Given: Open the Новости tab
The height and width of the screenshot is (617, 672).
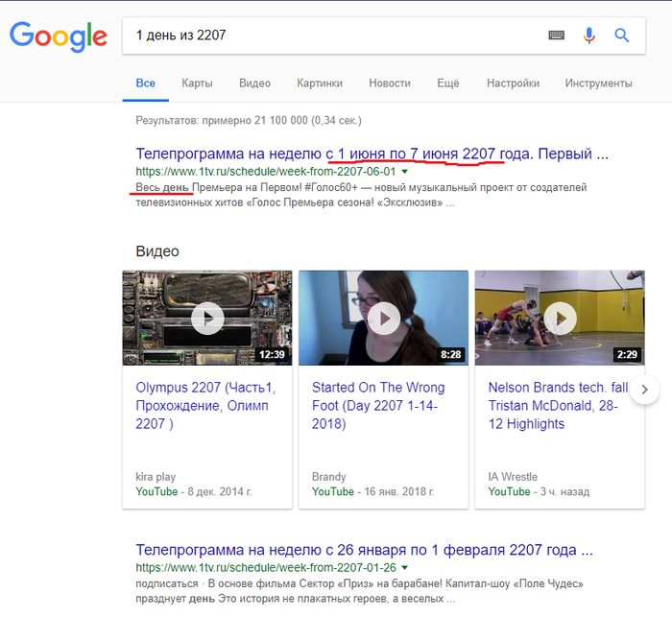Looking at the screenshot, I should click(x=390, y=83).
